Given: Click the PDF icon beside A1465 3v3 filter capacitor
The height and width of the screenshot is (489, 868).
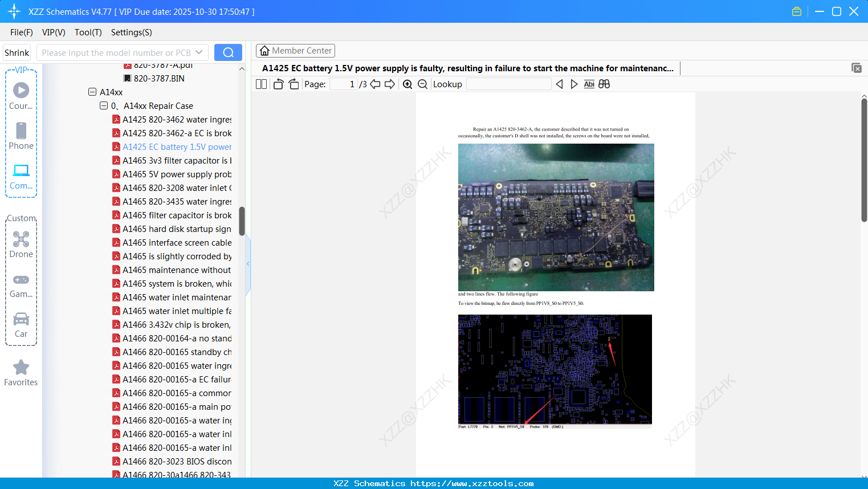Looking at the screenshot, I should (x=116, y=161).
